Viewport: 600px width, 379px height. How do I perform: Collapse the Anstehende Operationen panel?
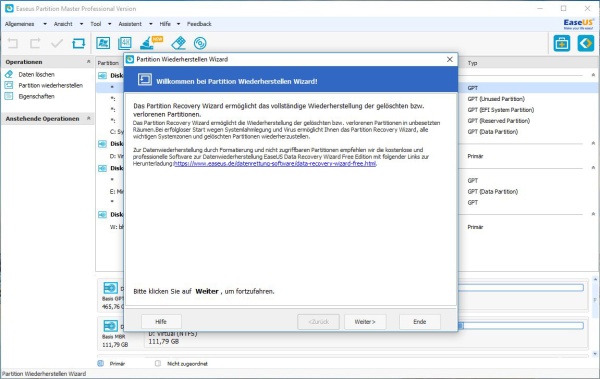[x=88, y=118]
